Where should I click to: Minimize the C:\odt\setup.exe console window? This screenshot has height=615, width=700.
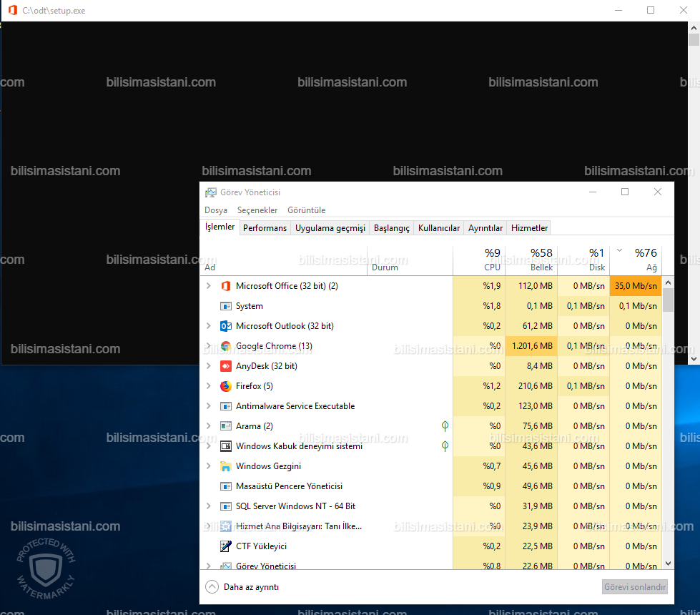click(x=618, y=10)
